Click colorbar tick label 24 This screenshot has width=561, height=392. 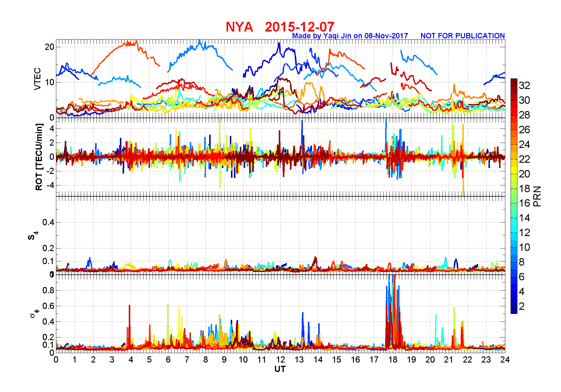[x=524, y=144]
